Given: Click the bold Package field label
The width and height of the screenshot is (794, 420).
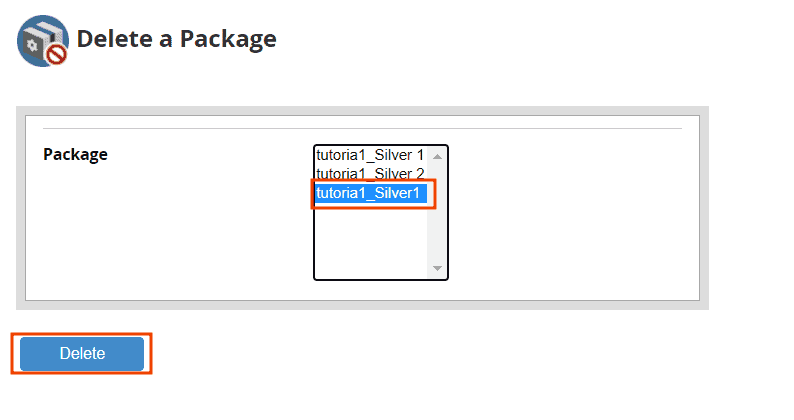Looking at the screenshot, I should pos(75,154).
